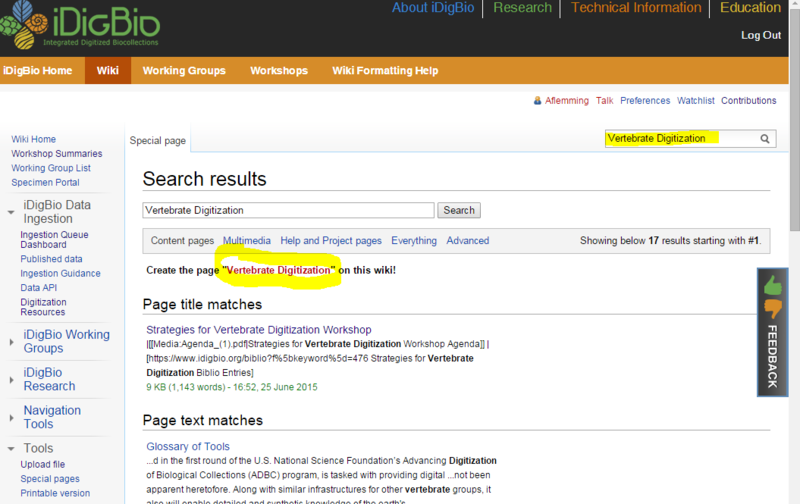Open the Data API link

click(39, 288)
